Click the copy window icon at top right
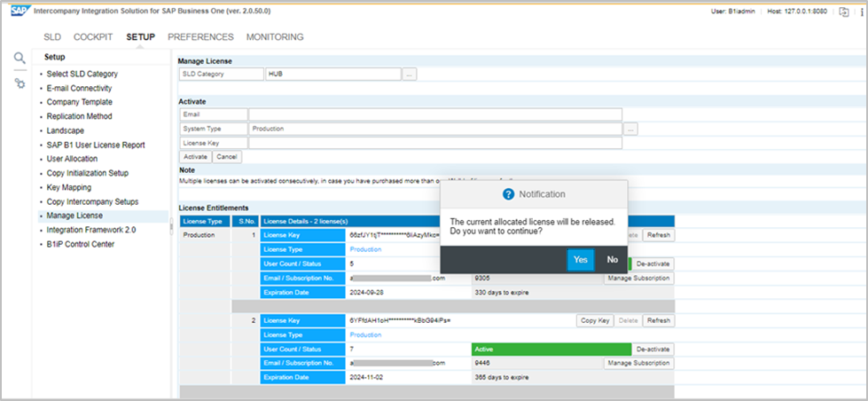The width and height of the screenshot is (868, 401). pos(843,11)
